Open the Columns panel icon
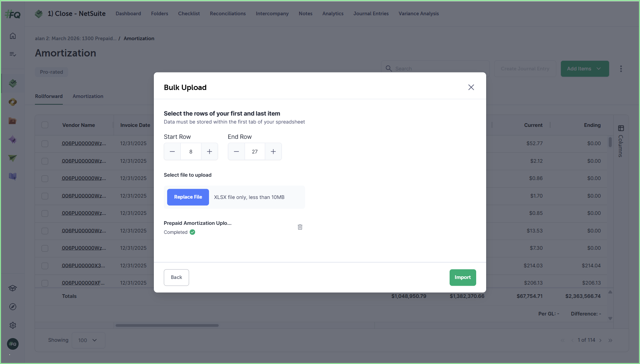This screenshot has height=364, width=640. point(621,128)
